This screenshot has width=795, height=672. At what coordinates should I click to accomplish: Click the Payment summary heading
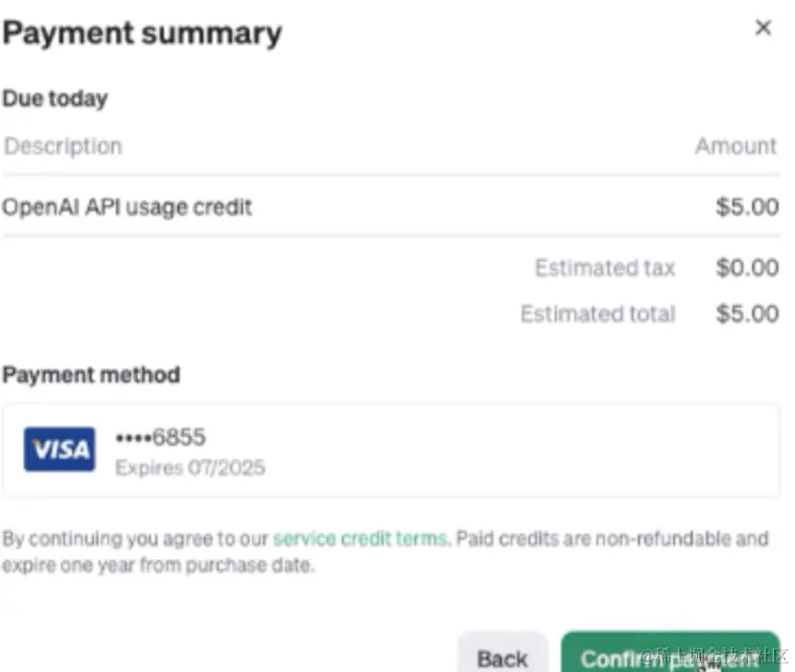(x=142, y=34)
